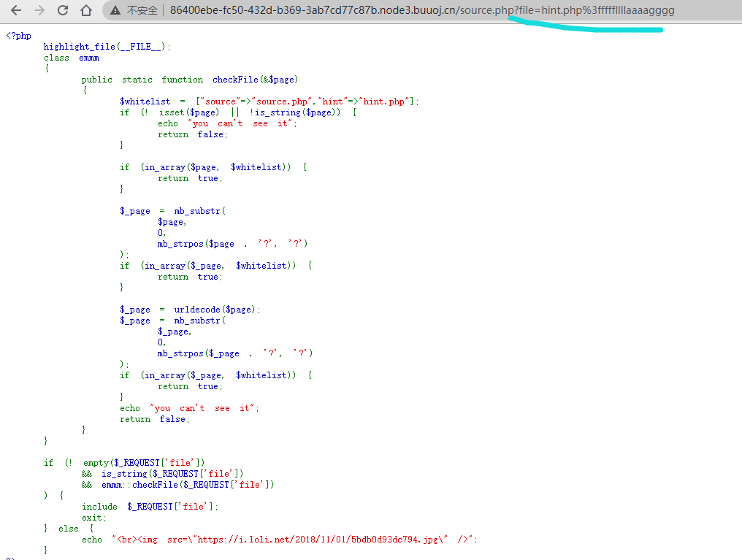Click "&& is_string($_REQUEST['file'])" line
This screenshot has height=560, width=742.
pos(162,473)
